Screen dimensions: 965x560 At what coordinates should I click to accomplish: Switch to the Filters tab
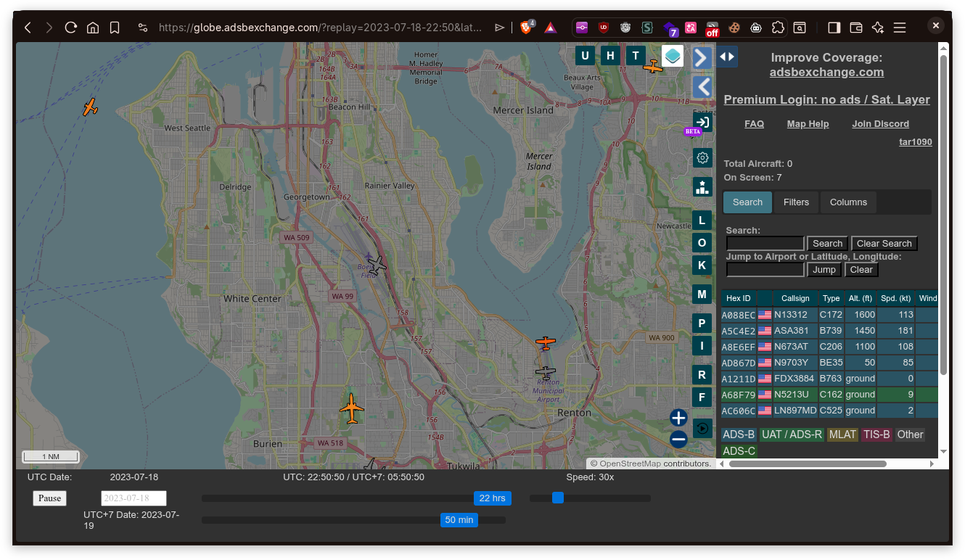[796, 202]
